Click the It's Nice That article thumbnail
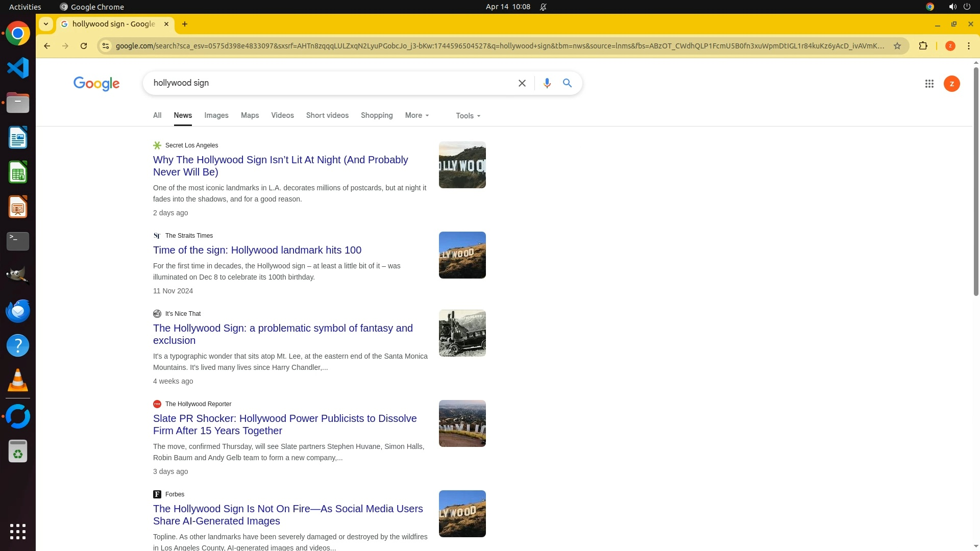The width and height of the screenshot is (980, 551). click(x=462, y=333)
